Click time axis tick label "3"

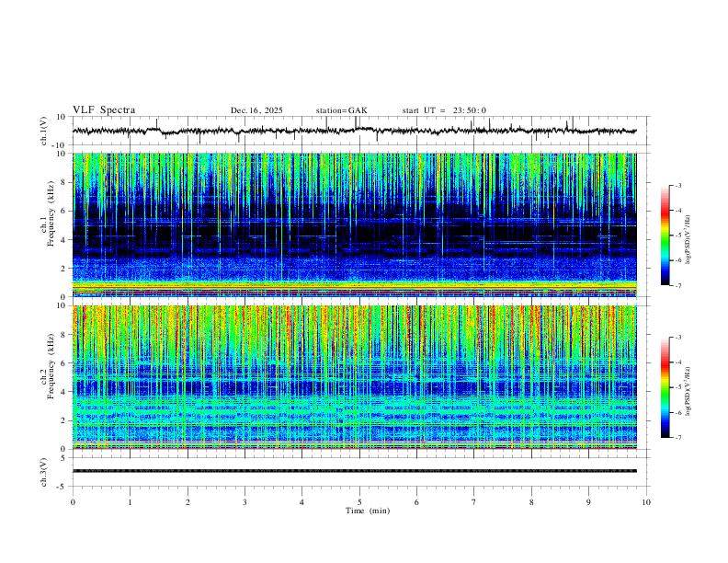point(245,502)
